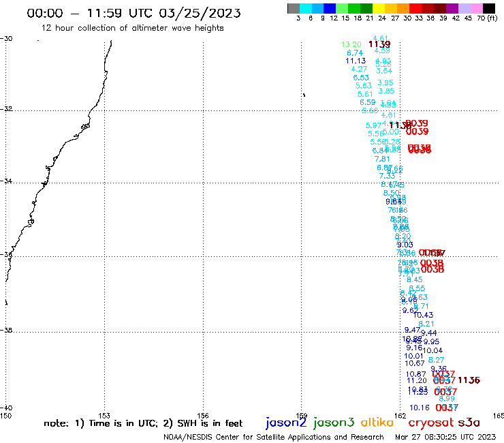Click the -40 latitude axis label
Image resolution: width=504 pixels, height=443 pixels.
pyautogui.click(x=6, y=408)
